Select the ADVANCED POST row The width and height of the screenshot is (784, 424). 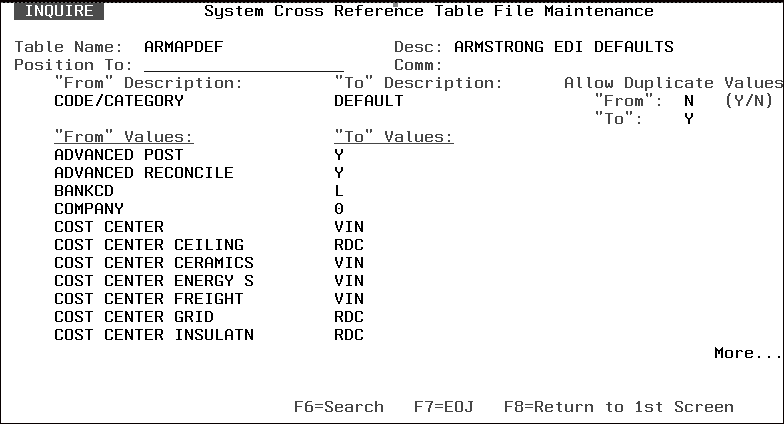(119, 155)
